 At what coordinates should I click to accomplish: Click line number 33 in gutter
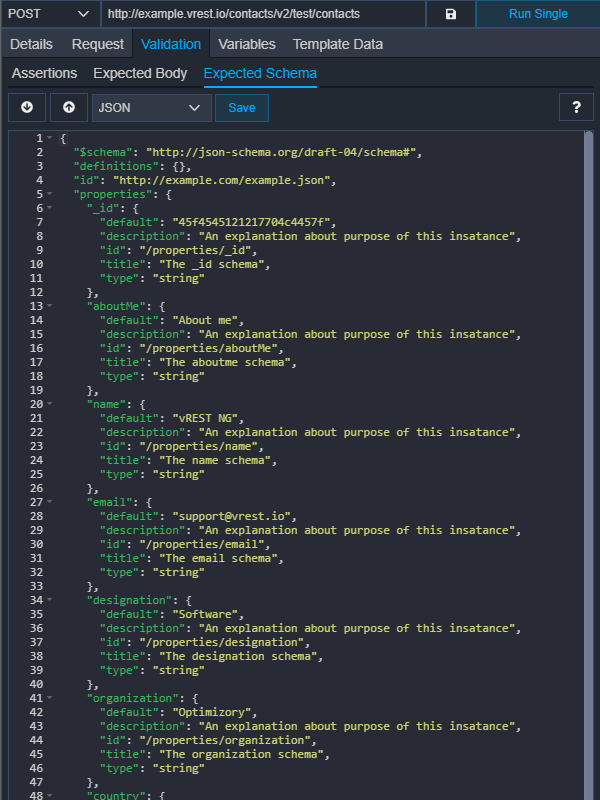click(37, 586)
